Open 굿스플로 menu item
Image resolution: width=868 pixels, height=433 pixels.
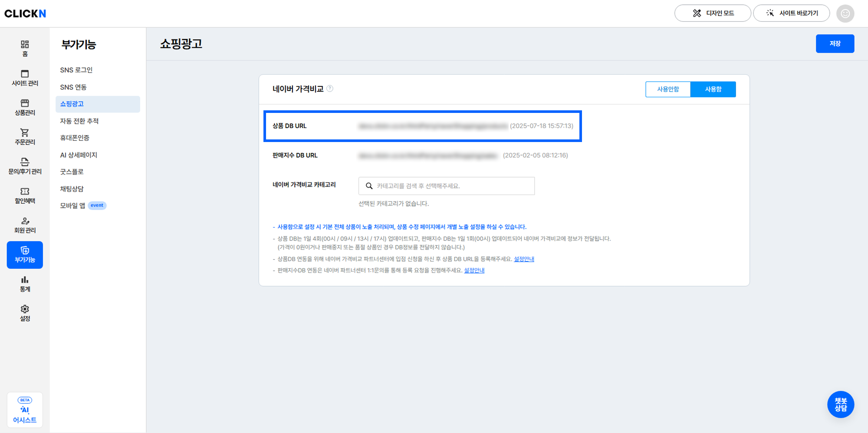(x=98, y=172)
